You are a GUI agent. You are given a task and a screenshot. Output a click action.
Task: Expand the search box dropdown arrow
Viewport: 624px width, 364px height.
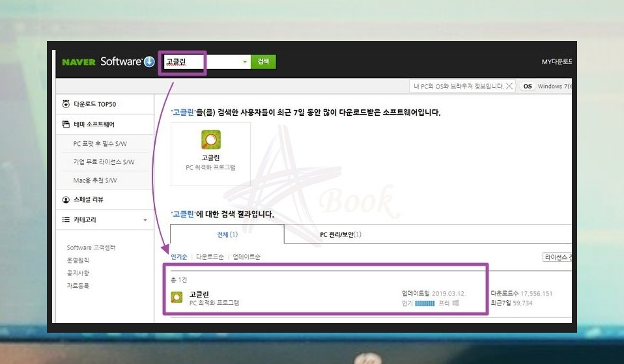click(x=245, y=62)
